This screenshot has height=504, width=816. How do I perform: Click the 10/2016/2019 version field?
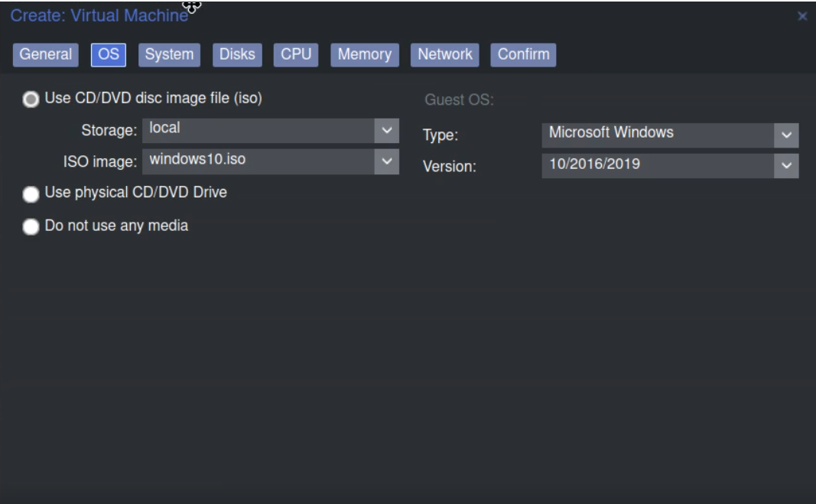pos(658,165)
